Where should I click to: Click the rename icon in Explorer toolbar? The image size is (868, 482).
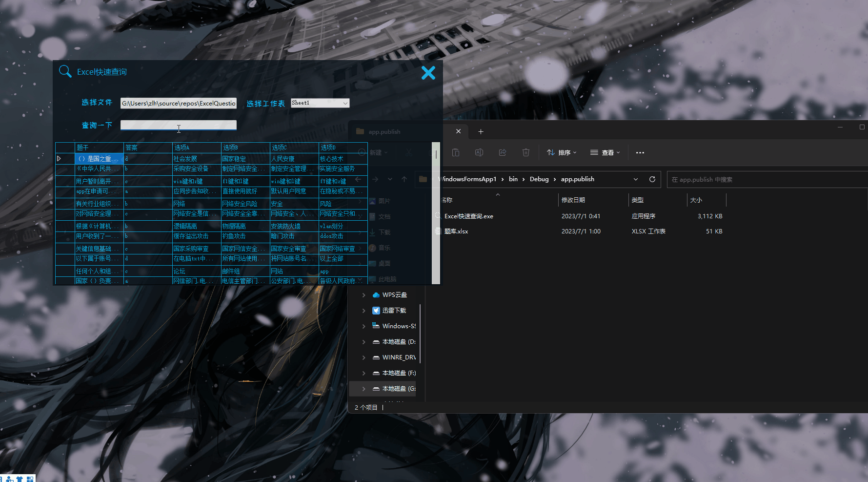click(x=479, y=152)
